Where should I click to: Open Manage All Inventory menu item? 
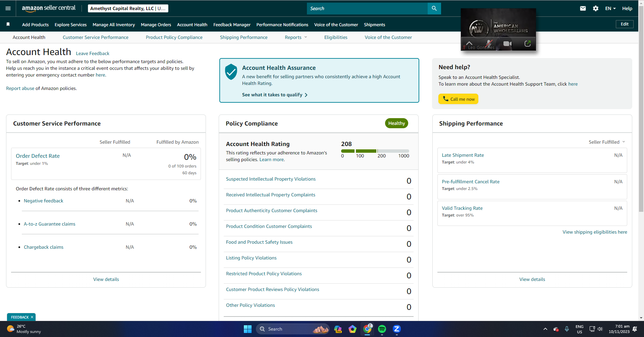pos(114,25)
